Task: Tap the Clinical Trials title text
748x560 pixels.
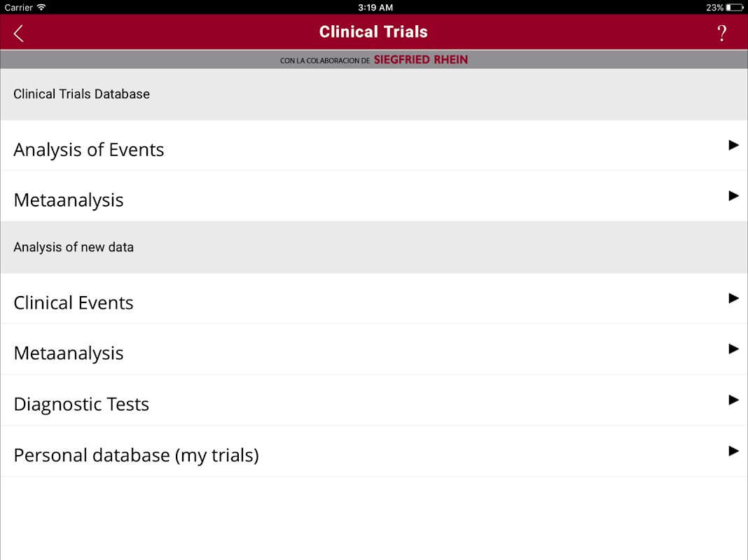Action: pyautogui.click(x=373, y=32)
